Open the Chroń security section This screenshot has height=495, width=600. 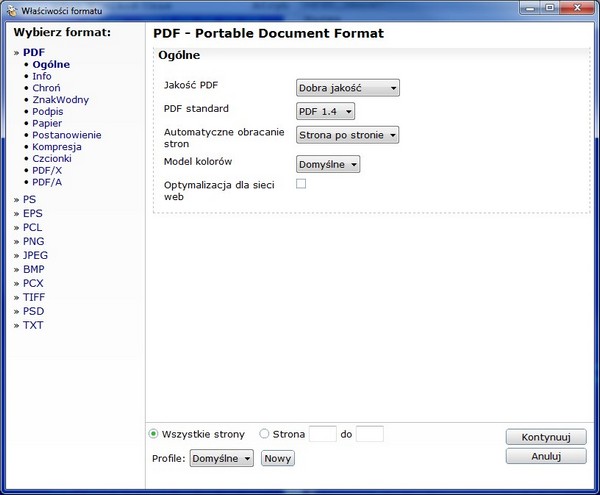[46, 88]
